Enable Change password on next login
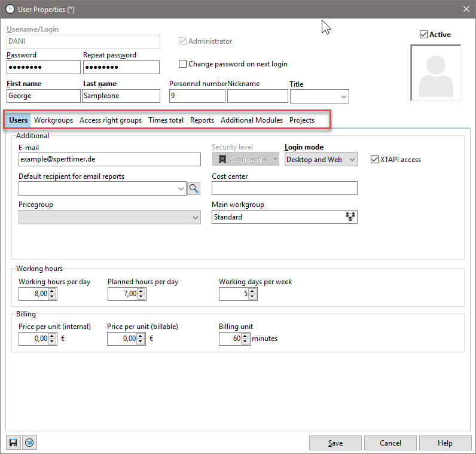This screenshot has height=454, width=476. point(183,64)
